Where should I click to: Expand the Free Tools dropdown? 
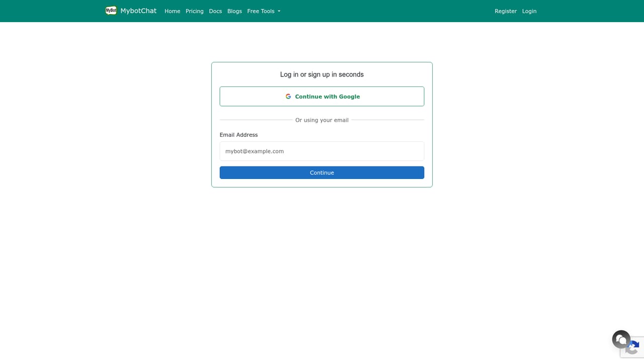point(264,11)
